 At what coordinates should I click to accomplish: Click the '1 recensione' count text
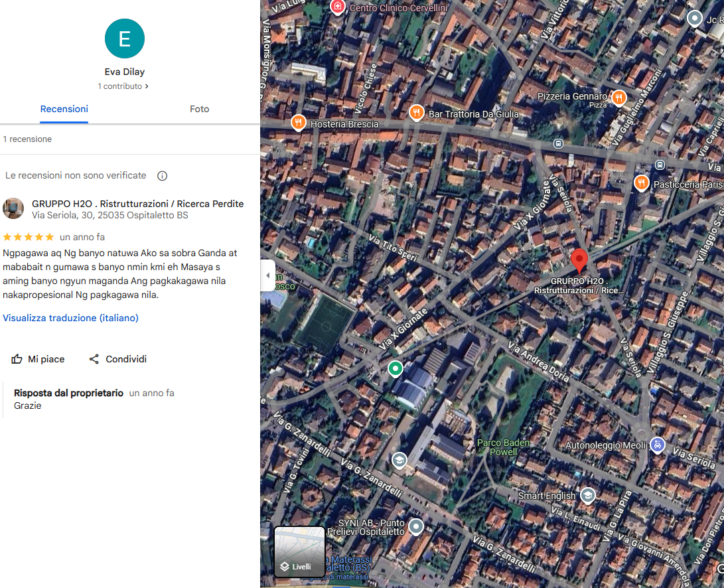pyautogui.click(x=27, y=139)
